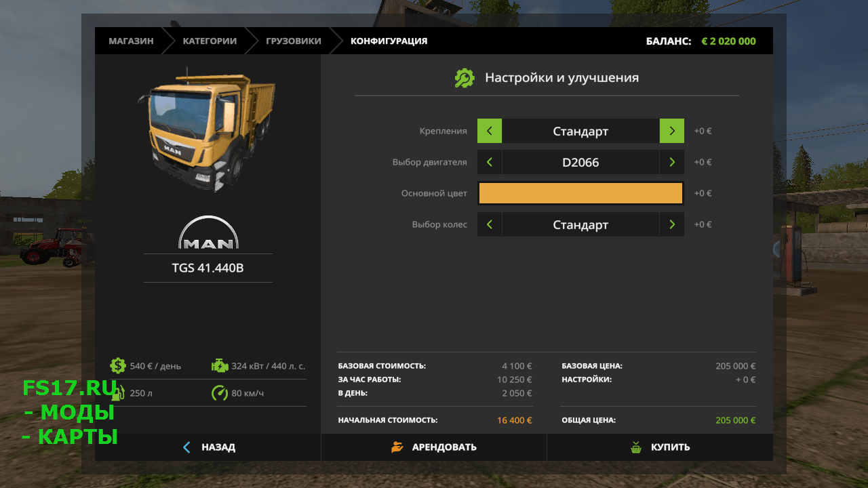Viewport: 868px width, 488px height.
Task: Select previous wheels in Выбор колес
Action: point(490,224)
